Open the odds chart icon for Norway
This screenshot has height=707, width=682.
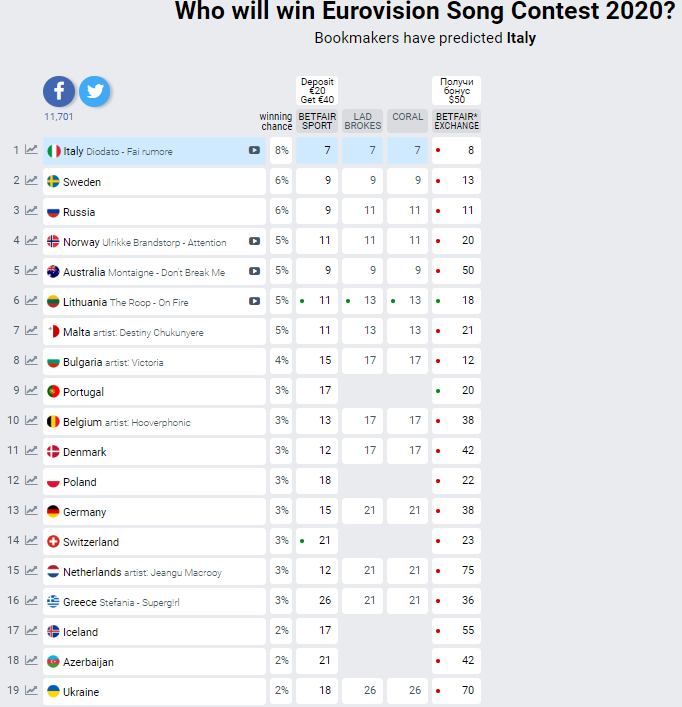tap(31, 240)
